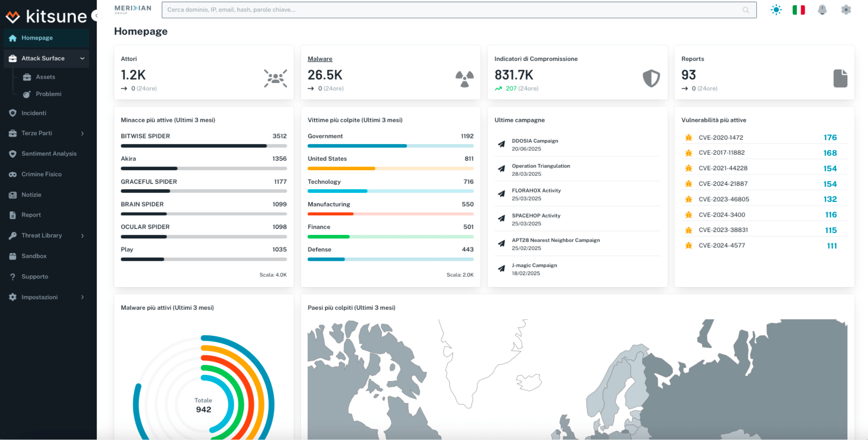Open the Impostazioni menu entry
Image resolution: width=868 pixels, height=440 pixels.
click(x=40, y=297)
